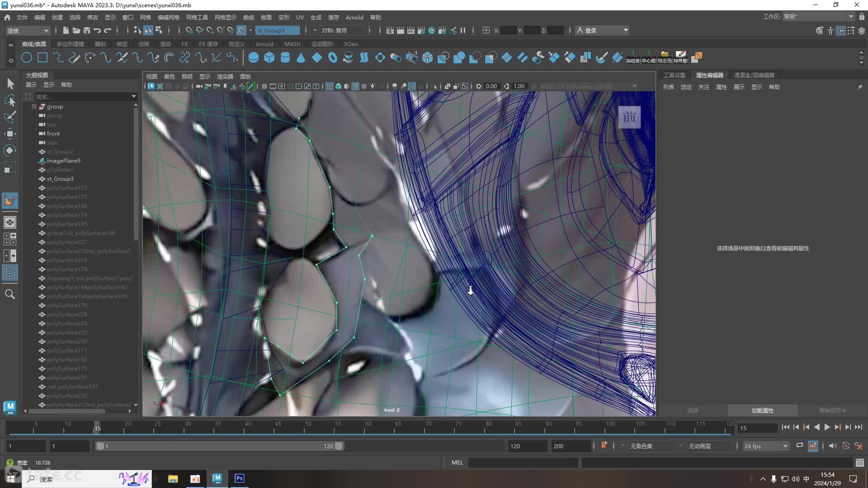Screen dimensions: 868x488
Task: Switch to the 工具设置 tab
Action: coord(675,75)
